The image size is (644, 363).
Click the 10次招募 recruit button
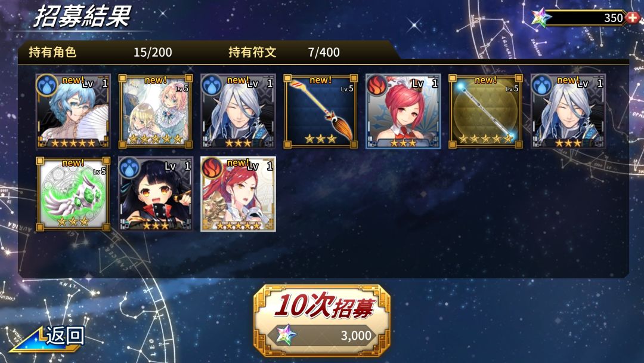coord(321,321)
